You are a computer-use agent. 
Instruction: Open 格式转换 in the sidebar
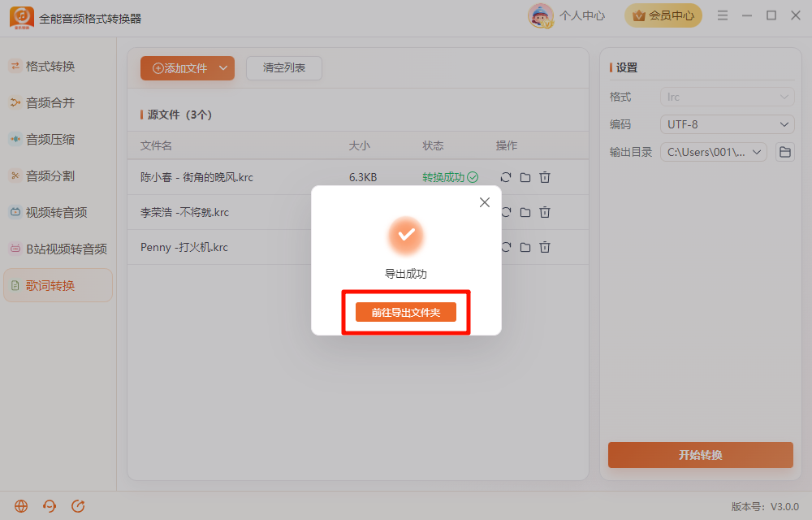click(50, 67)
